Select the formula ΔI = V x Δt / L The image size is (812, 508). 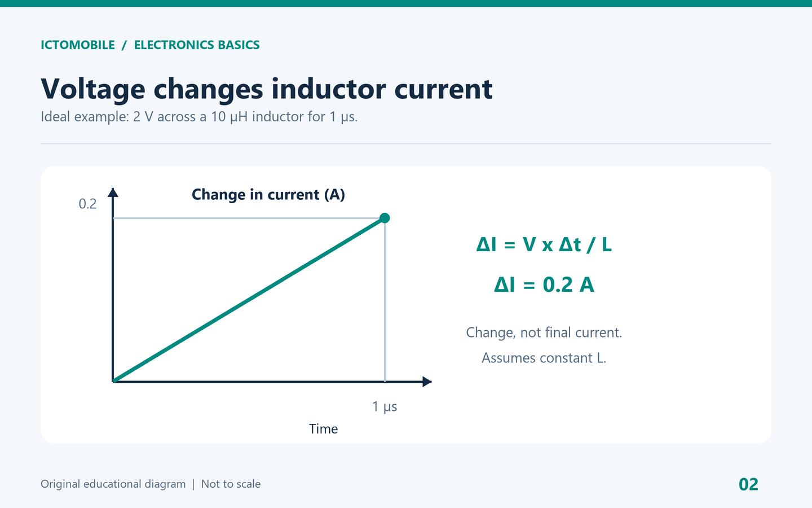544,244
